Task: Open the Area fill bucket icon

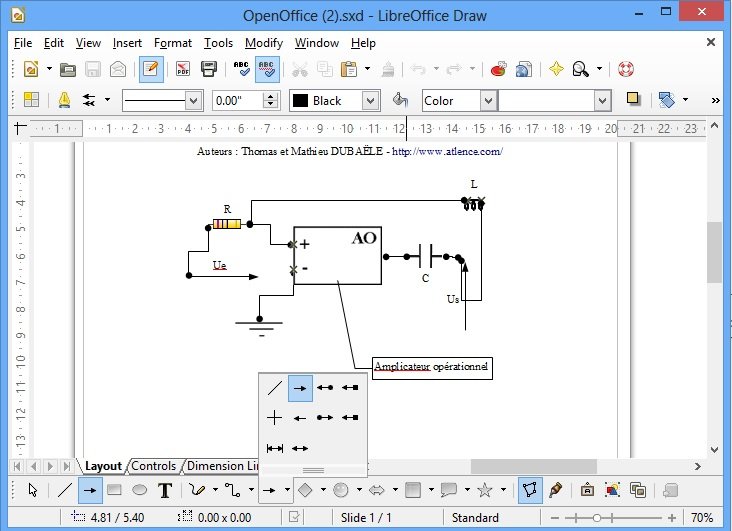Action: pos(400,99)
